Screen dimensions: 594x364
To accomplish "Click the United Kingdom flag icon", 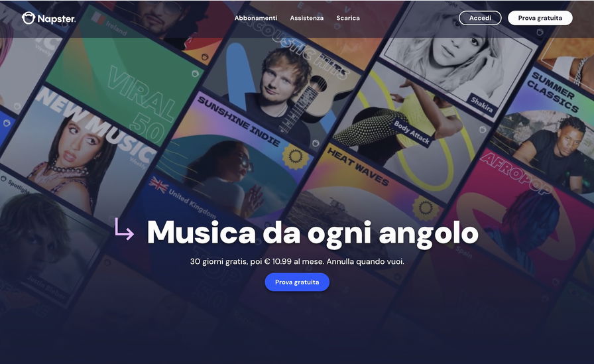I will [x=158, y=185].
